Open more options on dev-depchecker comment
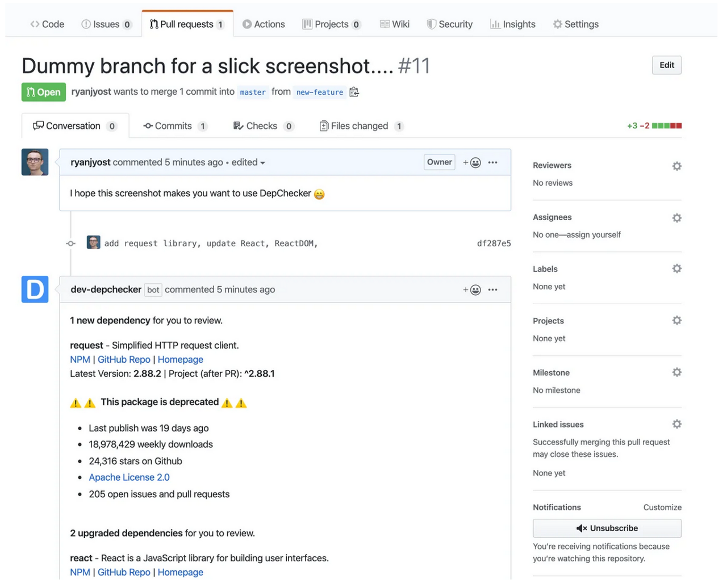Screen dimensions: 727x588 pos(493,290)
